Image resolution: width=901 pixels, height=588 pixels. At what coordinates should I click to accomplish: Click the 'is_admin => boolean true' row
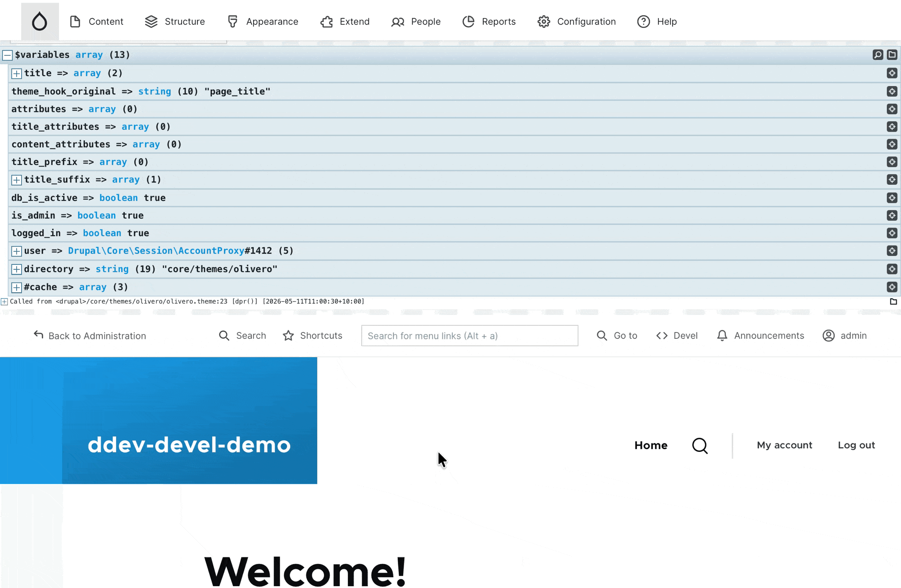pos(454,215)
